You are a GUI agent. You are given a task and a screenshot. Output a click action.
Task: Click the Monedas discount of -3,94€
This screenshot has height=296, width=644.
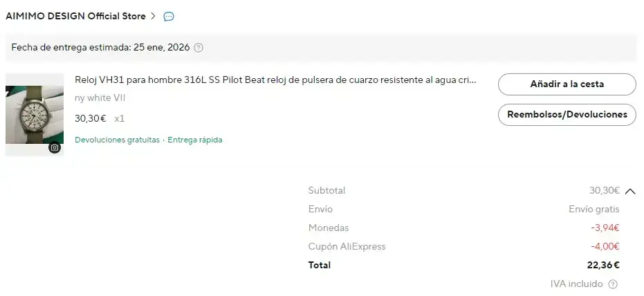point(606,228)
